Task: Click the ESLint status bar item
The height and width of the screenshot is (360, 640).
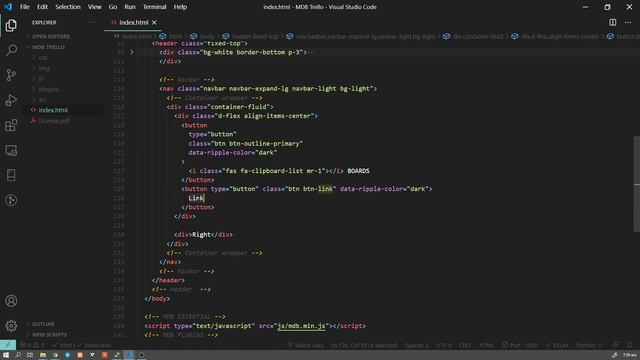Action: tap(557, 345)
